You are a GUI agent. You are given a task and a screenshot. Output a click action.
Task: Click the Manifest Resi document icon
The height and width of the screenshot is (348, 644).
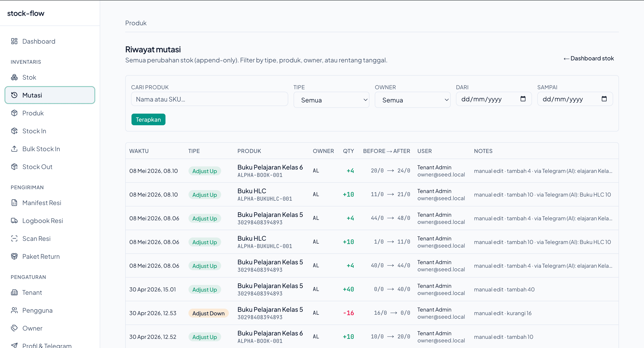click(x=14, y=203)
